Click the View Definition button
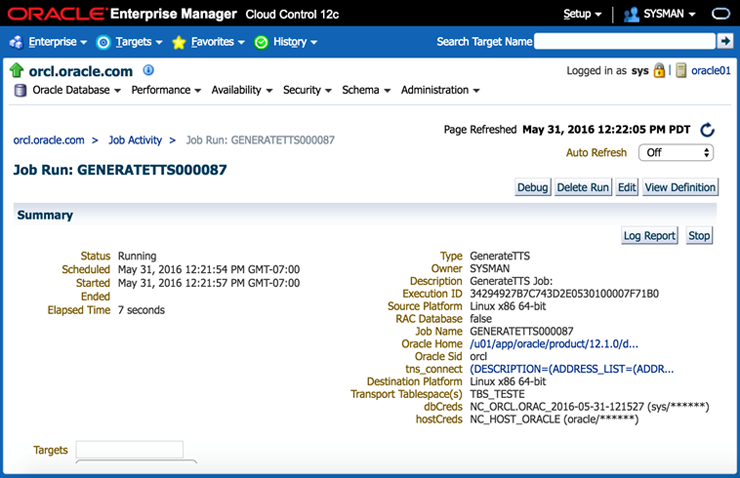740x478 pixels. coord(680,187)
